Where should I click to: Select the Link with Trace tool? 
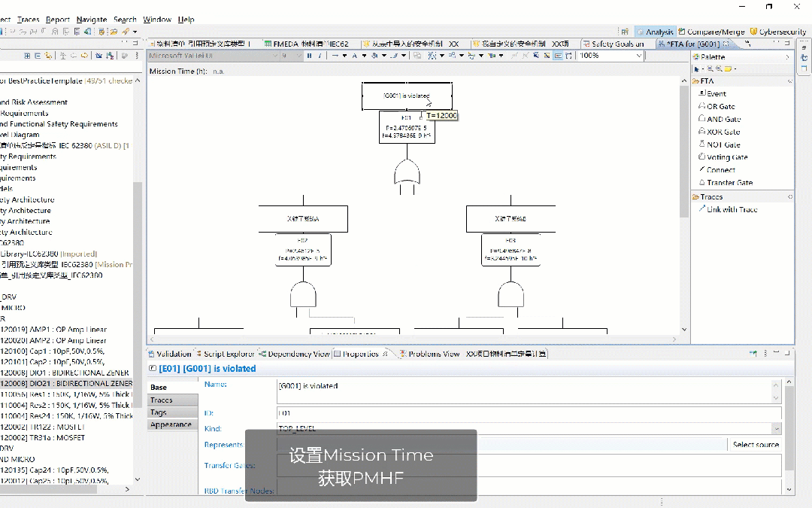728,209
